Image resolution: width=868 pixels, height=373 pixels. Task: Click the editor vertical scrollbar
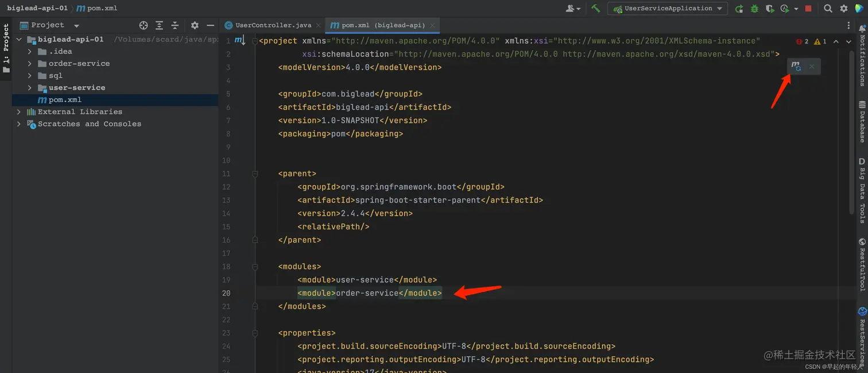(x=852, y=132)
